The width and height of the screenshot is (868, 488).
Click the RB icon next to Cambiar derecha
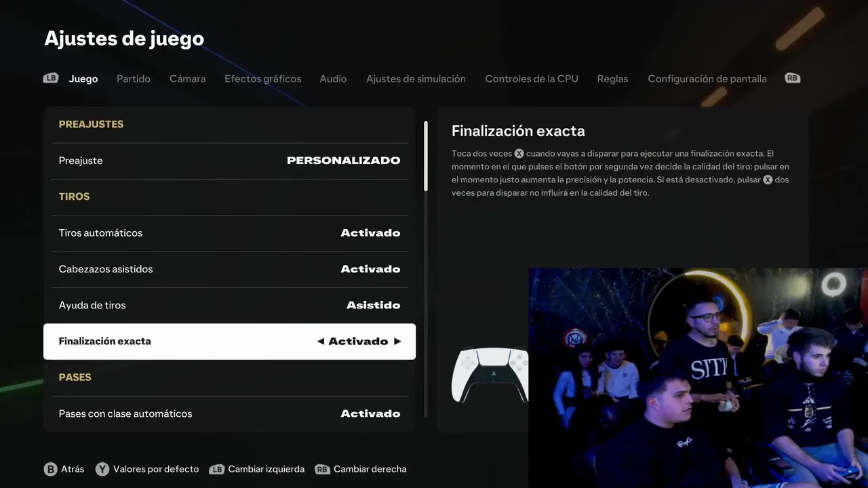click(x=323, y=469)
